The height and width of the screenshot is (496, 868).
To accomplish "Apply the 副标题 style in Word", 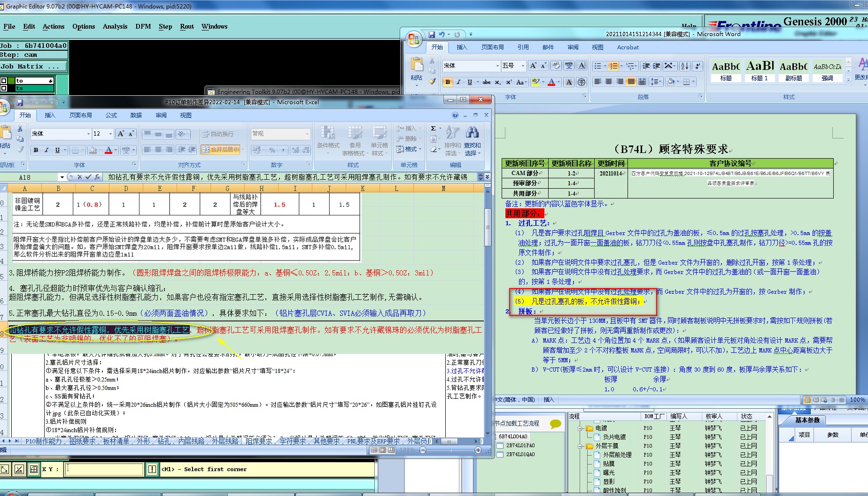I will click(794, 70).
